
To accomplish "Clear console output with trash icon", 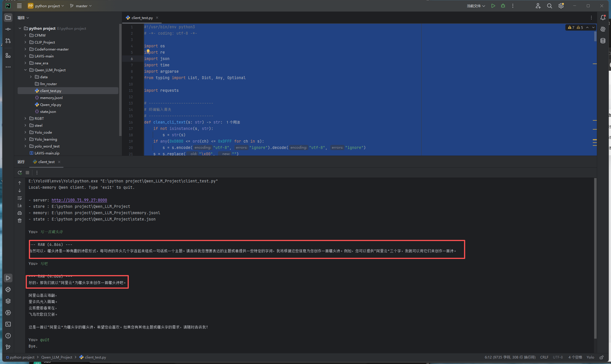I will click(x=20, y=221).
